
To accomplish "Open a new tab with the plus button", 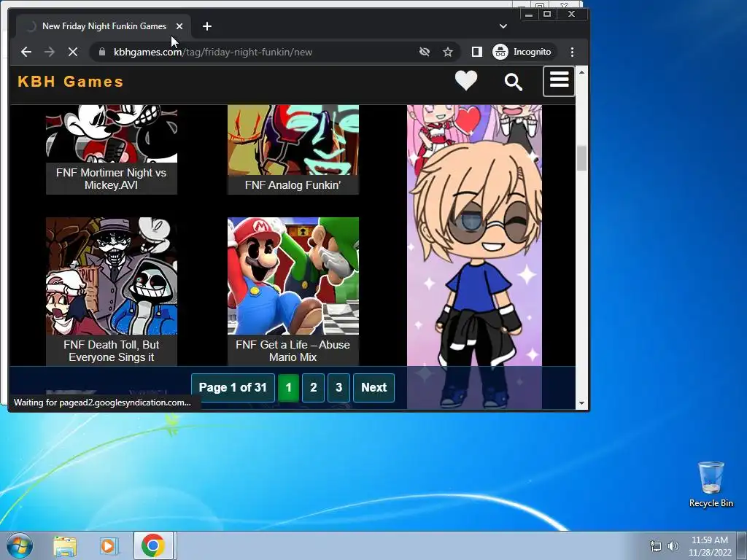I will coord(206,26).
